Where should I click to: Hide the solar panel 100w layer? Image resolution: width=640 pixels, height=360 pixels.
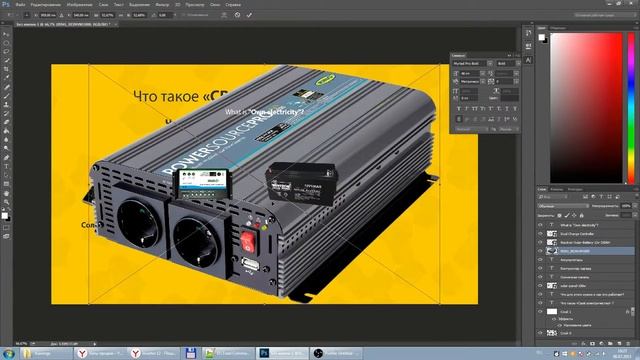point(540,285)
